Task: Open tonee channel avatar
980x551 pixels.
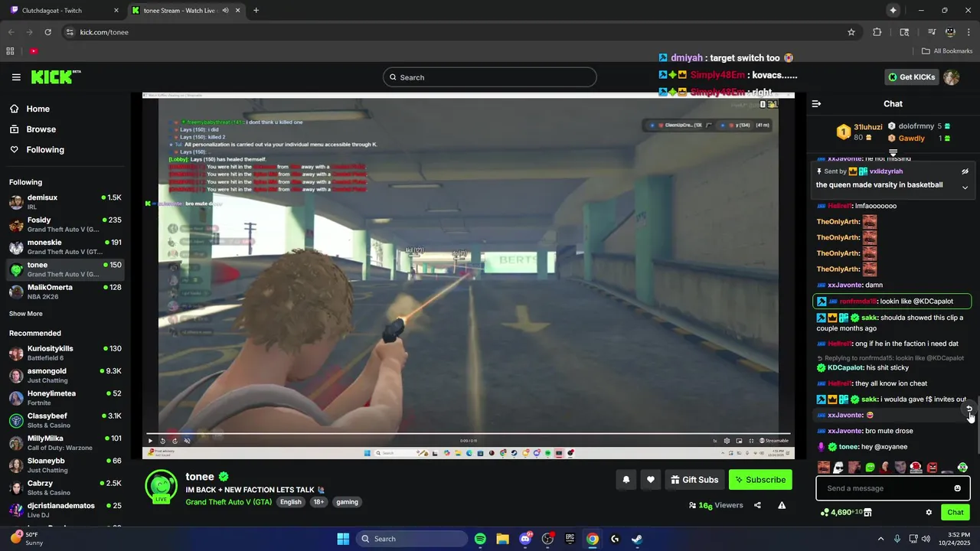Action: point(162,485)
